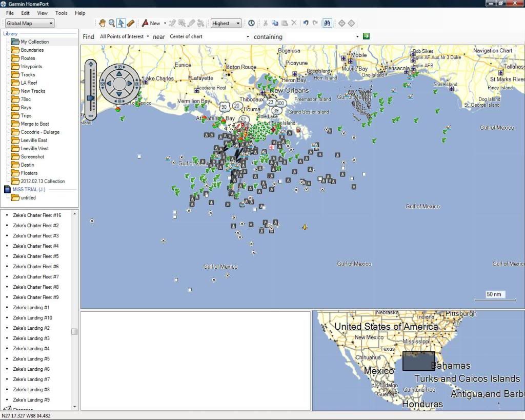Screen dimensions: 525x420
Task: Click the overview map viewport rectangle
Action: 418,361
